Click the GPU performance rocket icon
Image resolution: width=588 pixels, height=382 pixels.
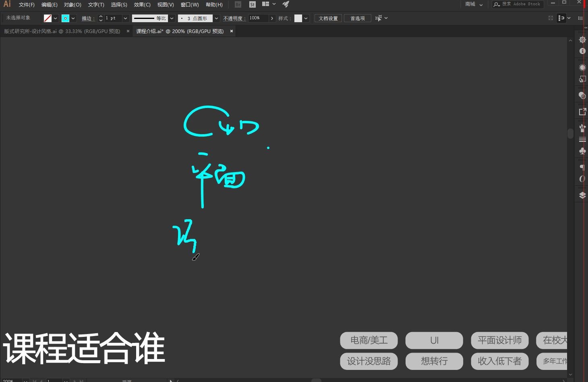(286, 4)
